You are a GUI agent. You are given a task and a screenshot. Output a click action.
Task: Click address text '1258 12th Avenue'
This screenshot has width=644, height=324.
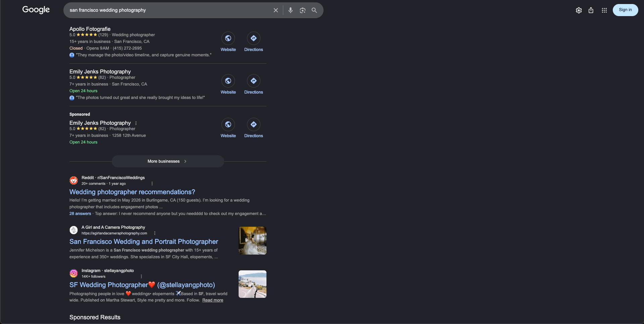point(129,136)
